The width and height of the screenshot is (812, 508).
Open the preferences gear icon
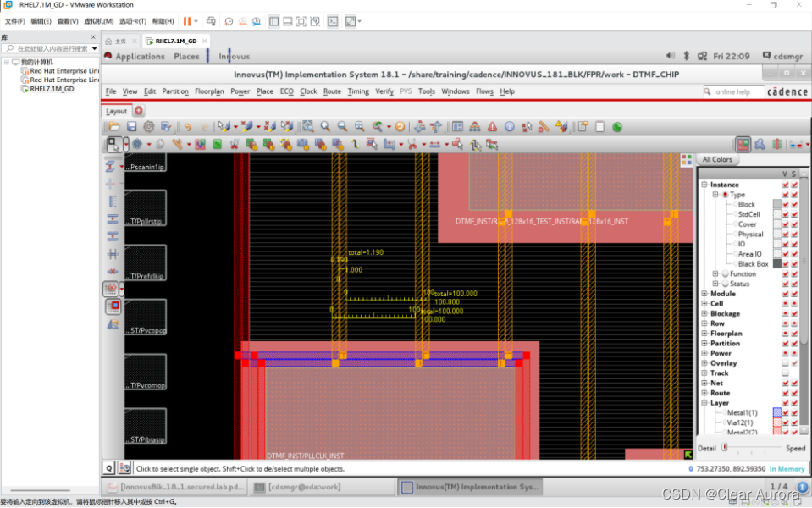pyautogui.click(x=149, y=127)
